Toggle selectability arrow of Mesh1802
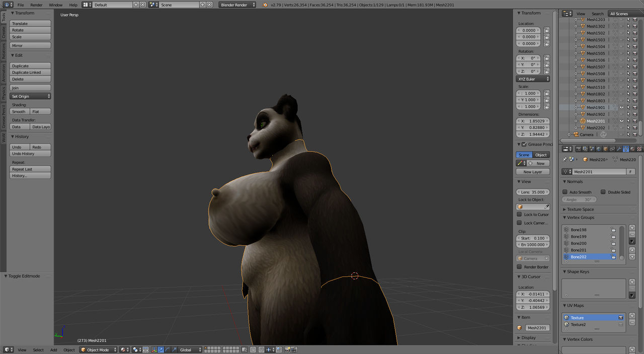 628,94
